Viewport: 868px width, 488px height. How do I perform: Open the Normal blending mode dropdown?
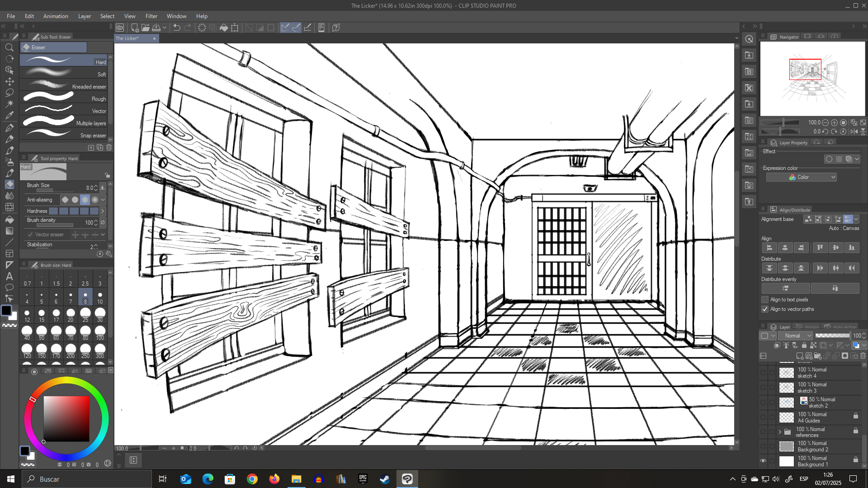(x=796, y=336)
